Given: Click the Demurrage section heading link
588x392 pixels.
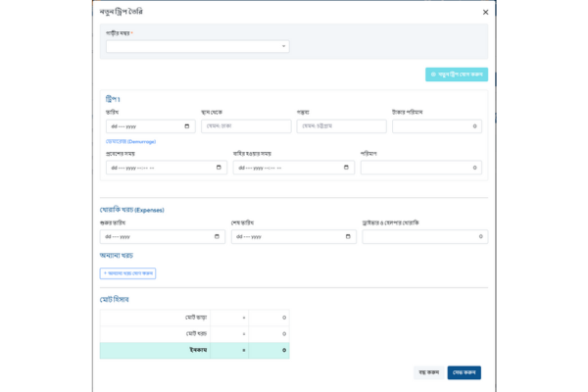Looking at the screenshot, I should 130,142.
